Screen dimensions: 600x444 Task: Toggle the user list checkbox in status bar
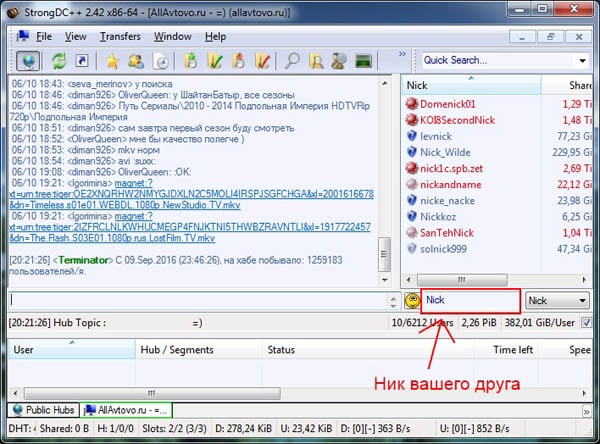coord(586,323)
